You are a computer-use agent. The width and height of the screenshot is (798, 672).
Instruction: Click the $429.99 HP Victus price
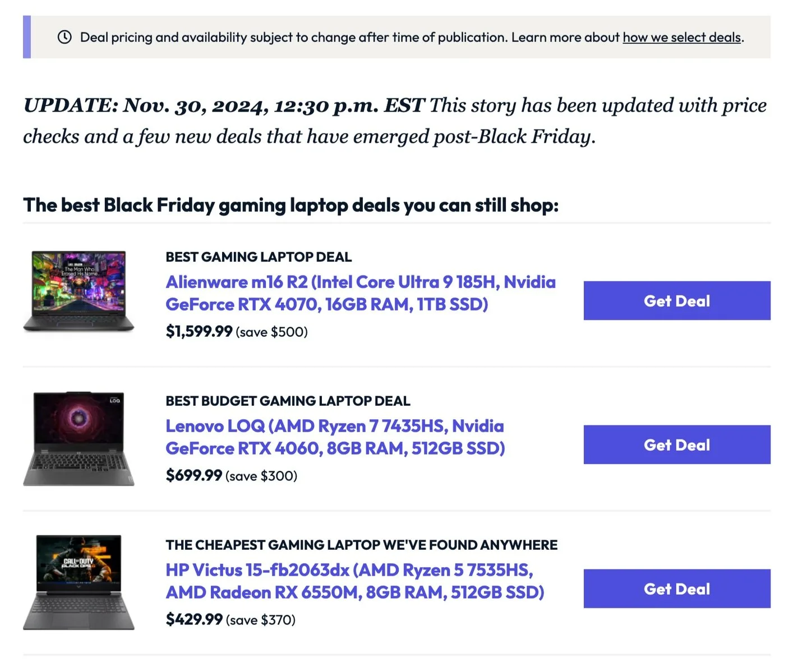click(194, 619)
